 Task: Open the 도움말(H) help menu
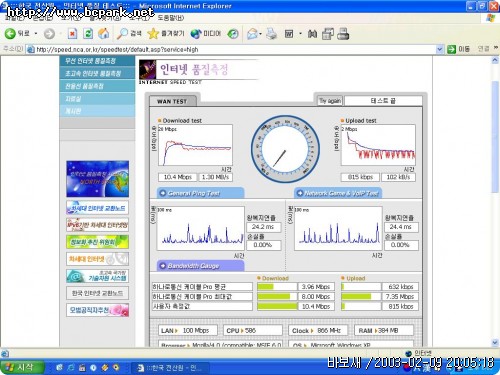coord(170,17)
